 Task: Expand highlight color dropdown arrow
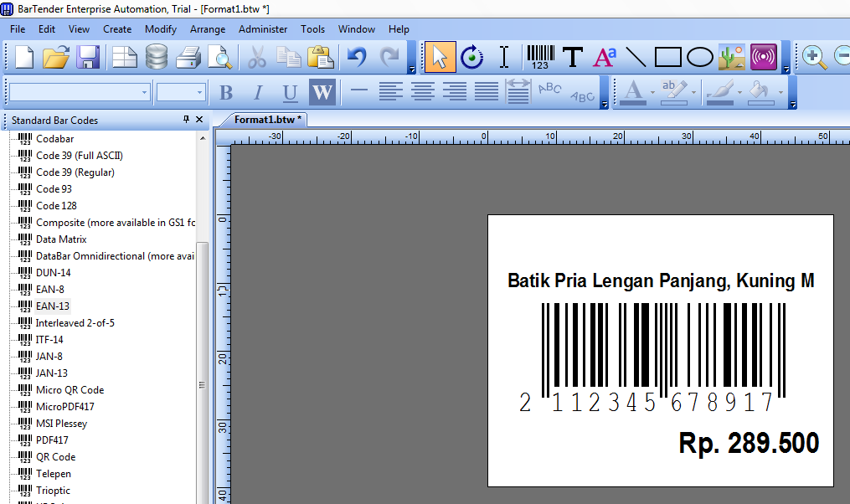click(693, 93)
